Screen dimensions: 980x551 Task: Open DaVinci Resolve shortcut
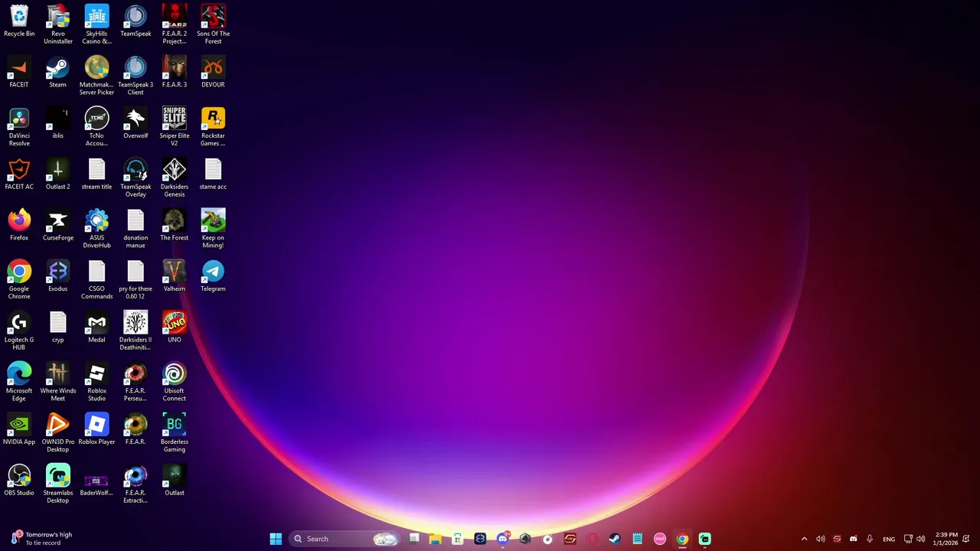[19, 127]
